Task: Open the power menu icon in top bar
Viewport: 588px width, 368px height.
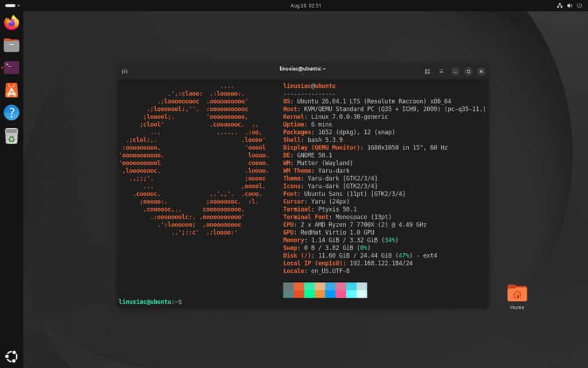Action: [x=579, y=6]
